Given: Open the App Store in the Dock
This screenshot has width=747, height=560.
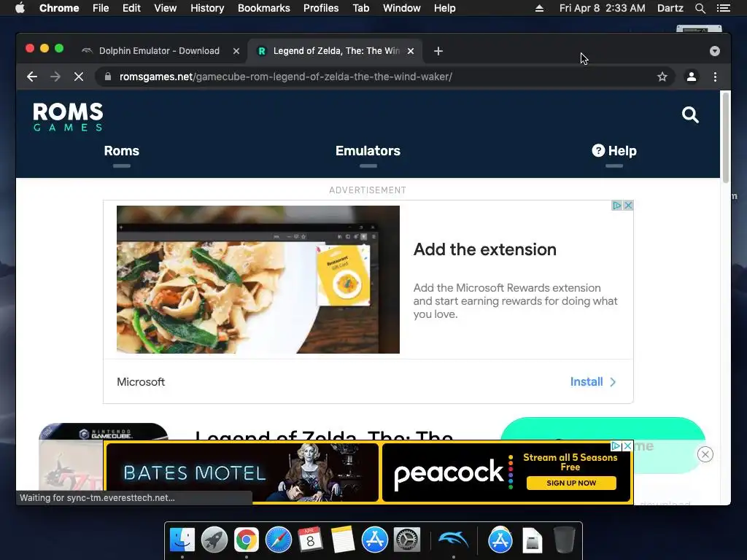Looking at the screenshot, I should [374, 540].
